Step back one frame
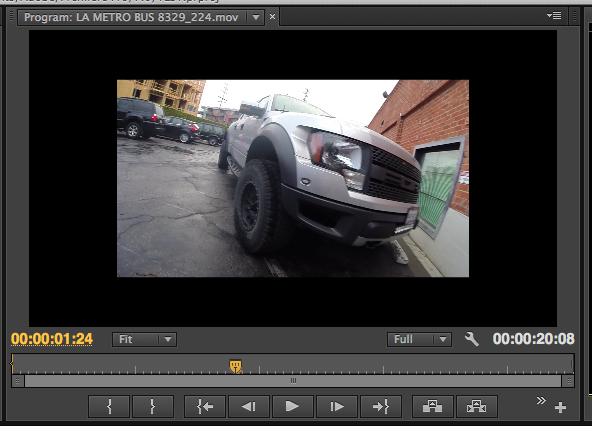592x426 pixels. pos(249,406)
